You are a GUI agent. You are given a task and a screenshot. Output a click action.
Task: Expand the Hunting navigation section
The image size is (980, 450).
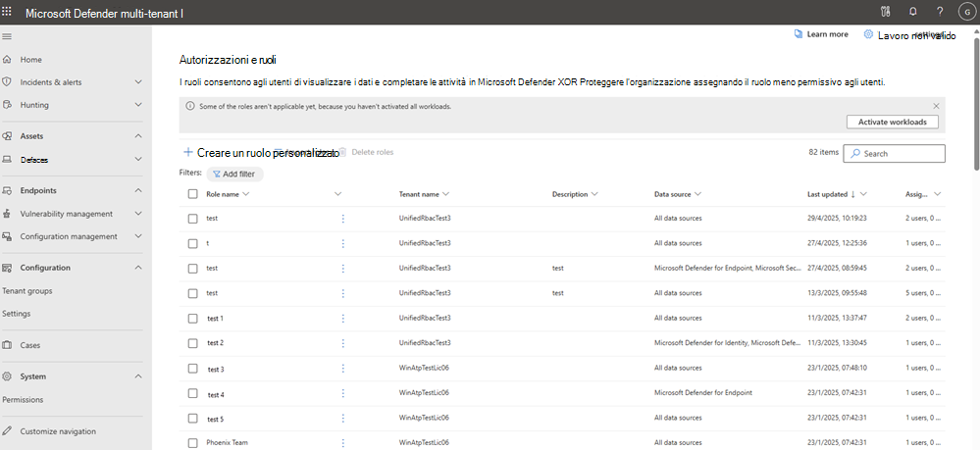click(138, 105)
